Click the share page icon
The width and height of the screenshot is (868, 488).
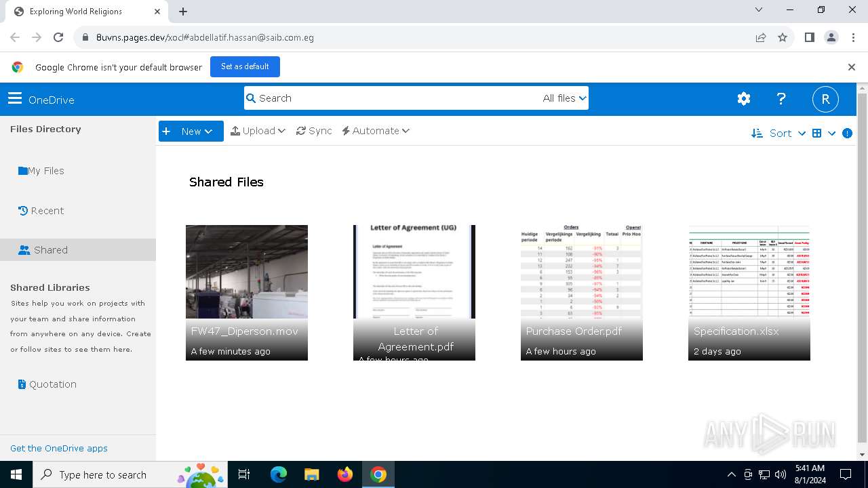click(761, 37)
